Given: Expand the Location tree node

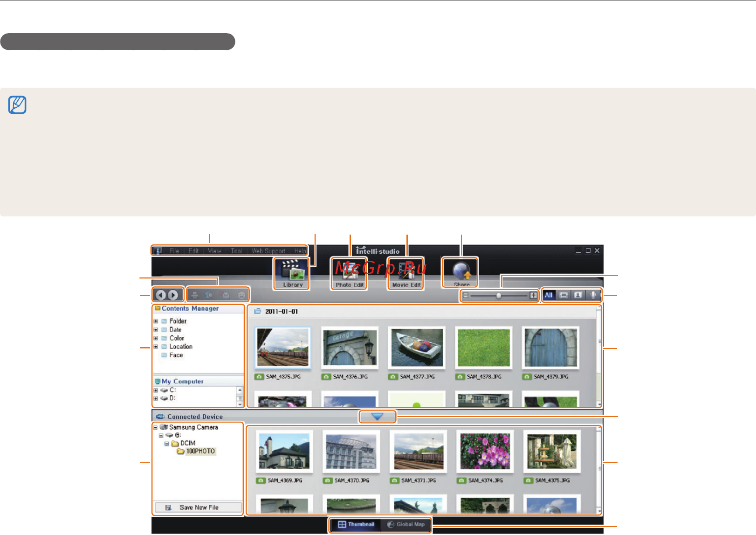Looking at the screenshot, I should [156, 347].
